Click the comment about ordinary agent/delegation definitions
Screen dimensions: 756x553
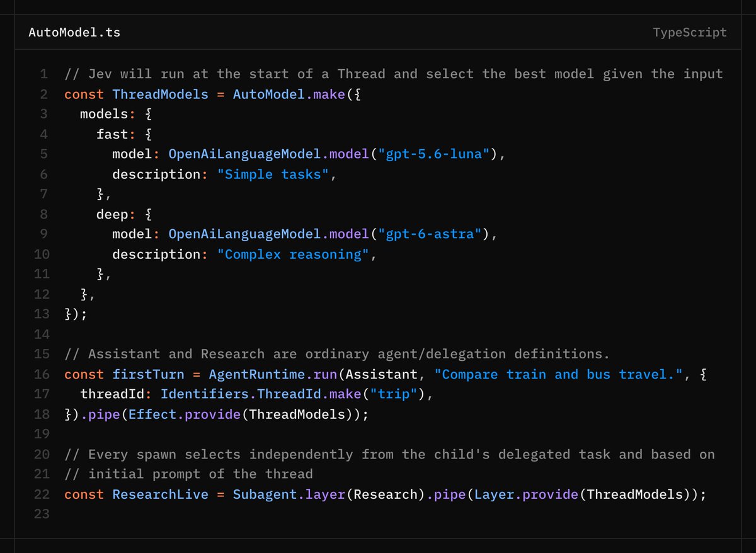[x=337, y=355]
